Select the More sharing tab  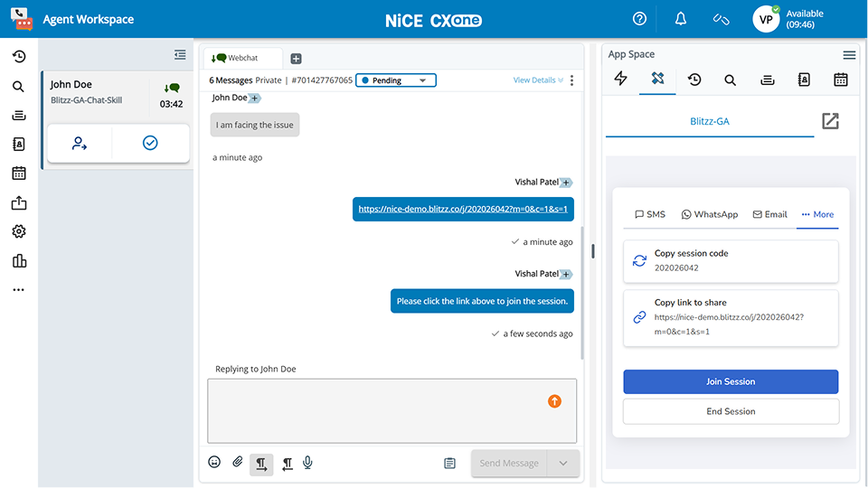tap(817, 214)
